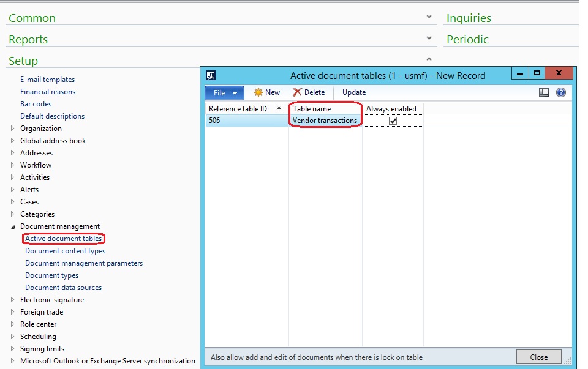
Task: Select the Vendor transactions table name cell
Action: point(325,121)
